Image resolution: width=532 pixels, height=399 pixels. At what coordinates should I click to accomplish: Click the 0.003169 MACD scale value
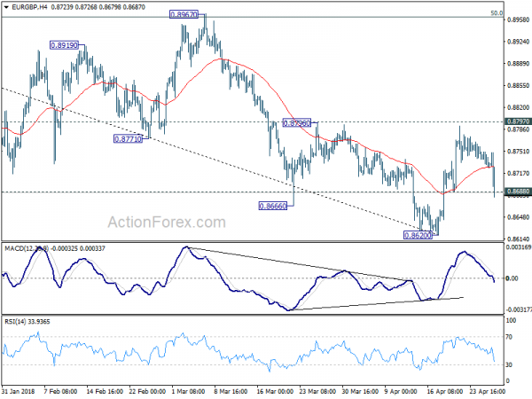[519, 247]
